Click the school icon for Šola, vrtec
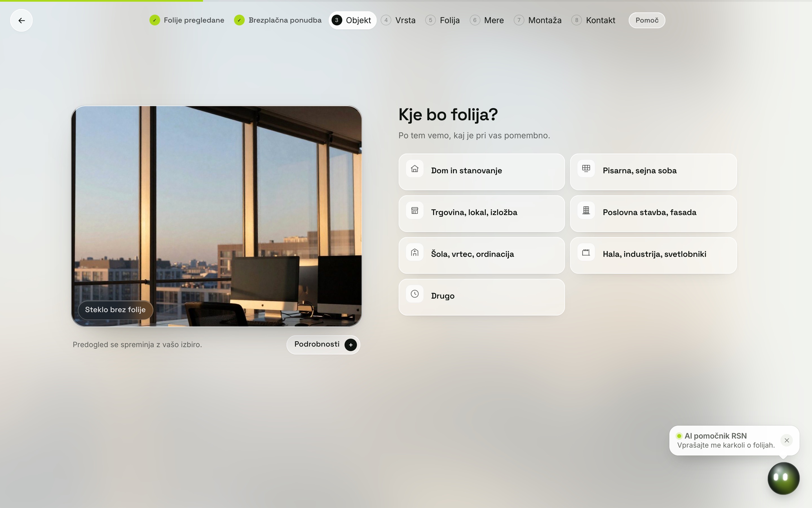The height and width of the screenshot is (508, 812). (415, 252)
